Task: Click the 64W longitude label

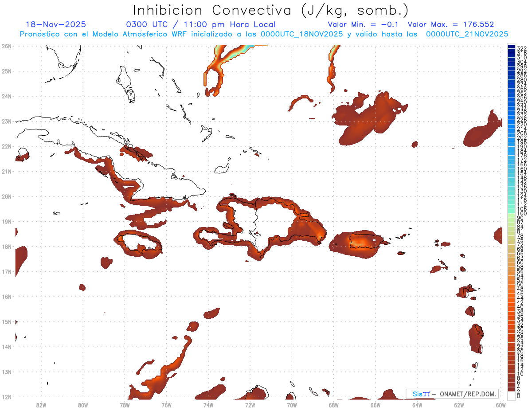Action: tap(417, 405)
